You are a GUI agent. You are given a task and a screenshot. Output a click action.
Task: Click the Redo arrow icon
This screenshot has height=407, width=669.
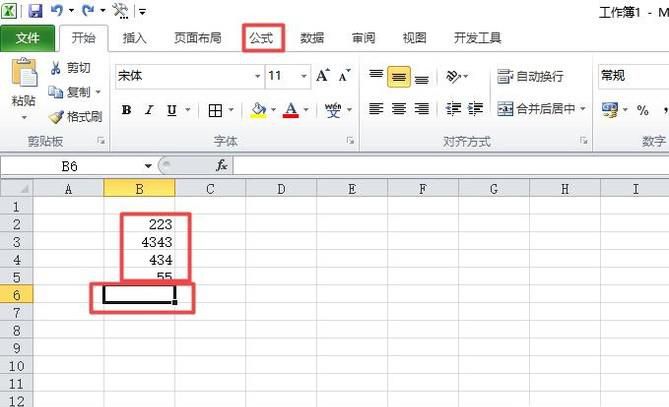[x=88, y=10]
